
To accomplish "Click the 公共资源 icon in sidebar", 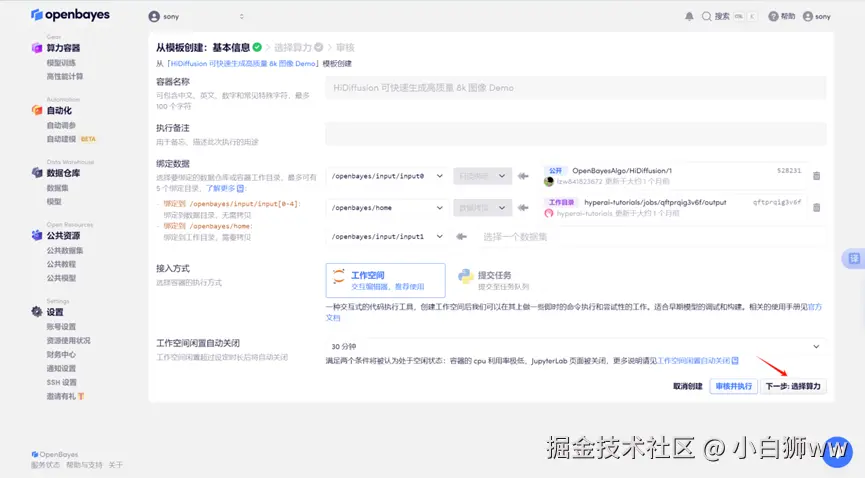I will pyautogui.click(x=37, y=236).
